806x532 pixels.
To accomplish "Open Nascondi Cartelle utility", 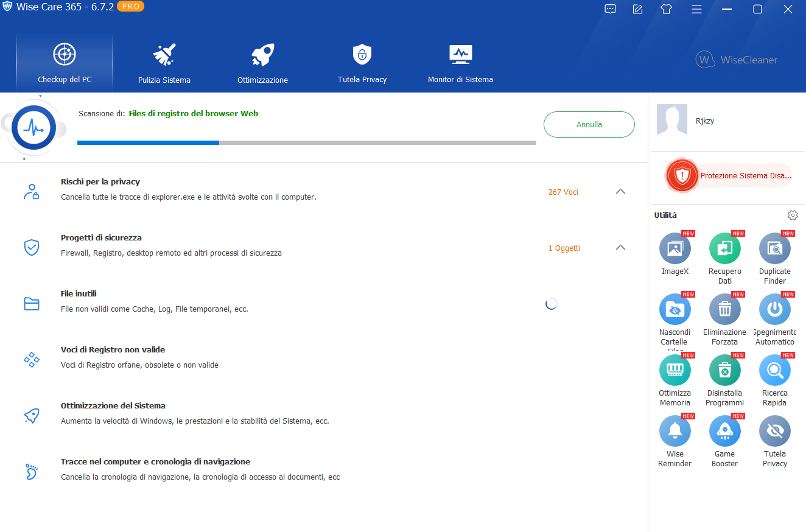I will [675, 309].
